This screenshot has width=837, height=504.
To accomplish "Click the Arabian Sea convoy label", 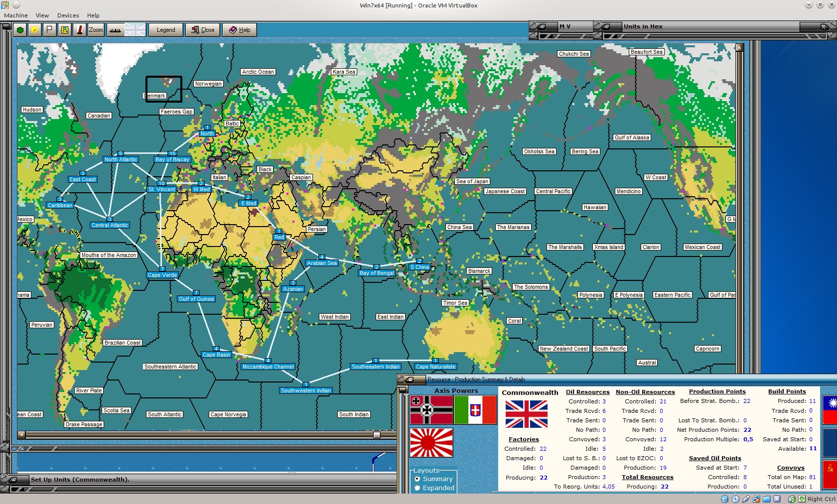I will (322, 263).
